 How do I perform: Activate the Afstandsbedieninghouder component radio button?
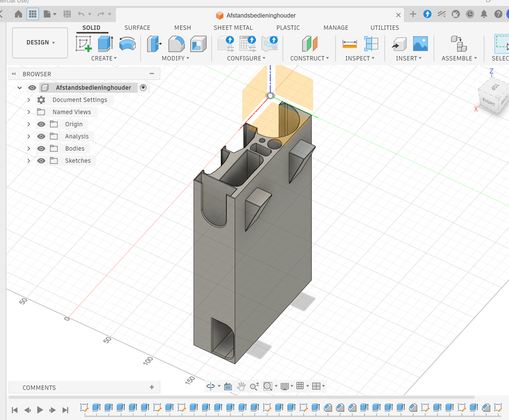[x=143, y=88]
